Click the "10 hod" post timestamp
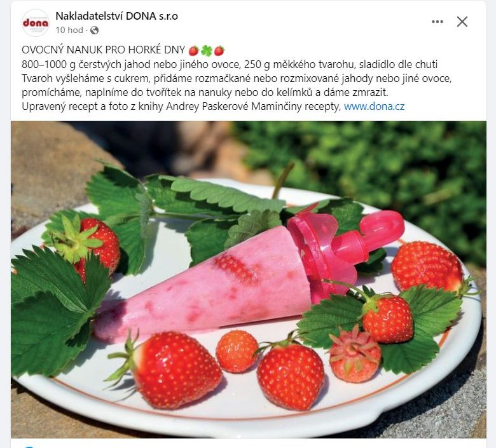 click(69, 31)
